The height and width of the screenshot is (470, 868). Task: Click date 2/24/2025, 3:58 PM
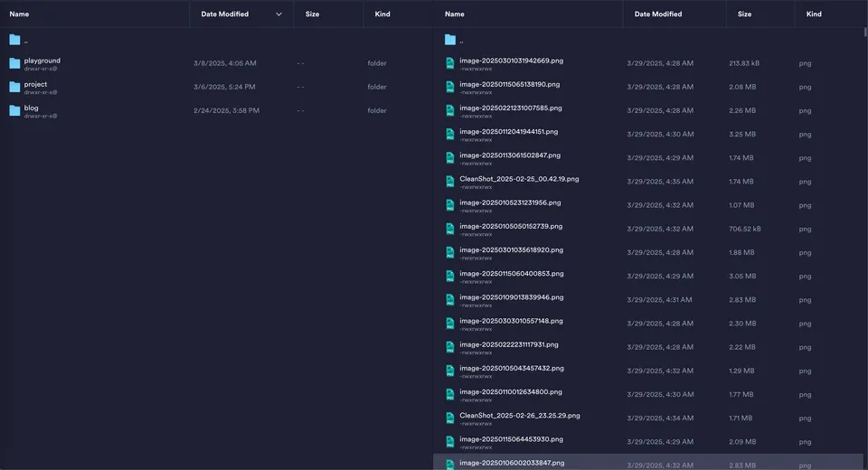click(226, 110)
